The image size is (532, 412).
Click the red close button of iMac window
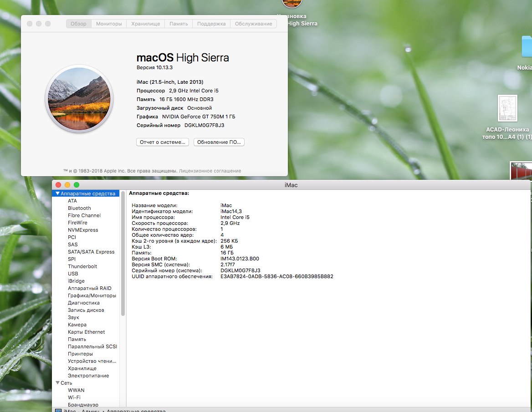click(58, 185)
